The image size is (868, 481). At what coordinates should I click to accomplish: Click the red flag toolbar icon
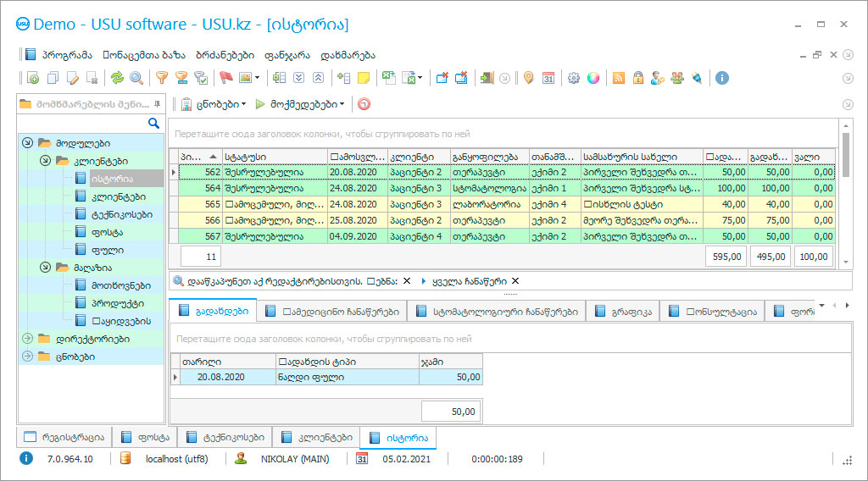tap(225, 78)
